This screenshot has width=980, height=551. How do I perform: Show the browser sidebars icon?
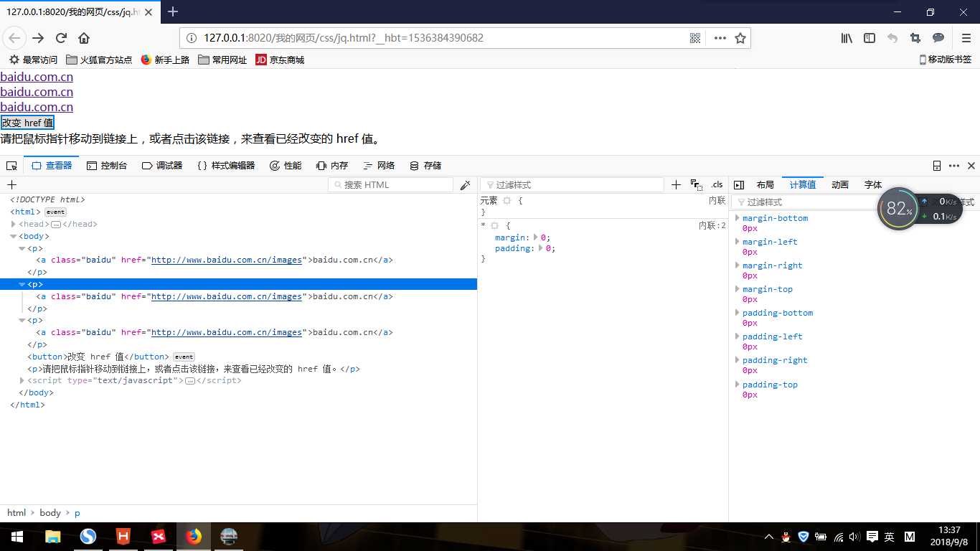870,38
